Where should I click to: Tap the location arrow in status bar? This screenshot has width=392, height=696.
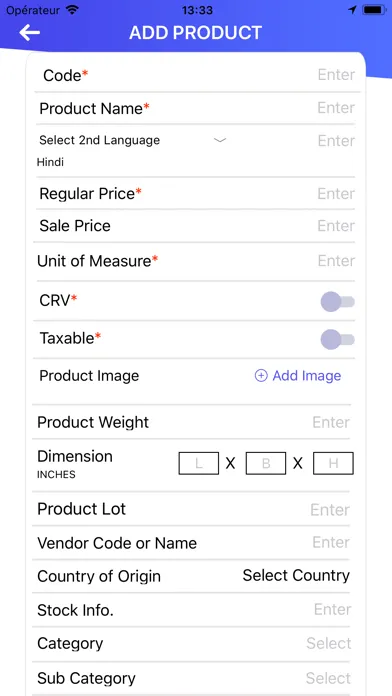coord(352,10)
